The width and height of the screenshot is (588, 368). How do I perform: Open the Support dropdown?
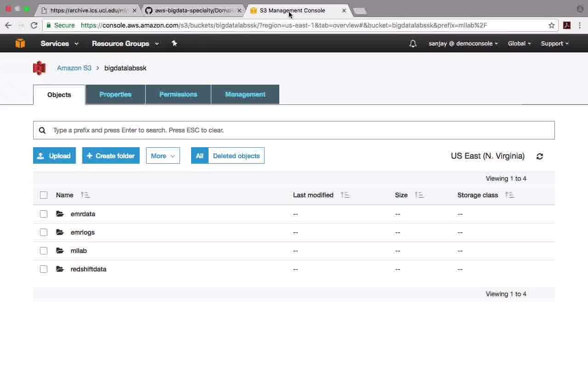[555, 43]
